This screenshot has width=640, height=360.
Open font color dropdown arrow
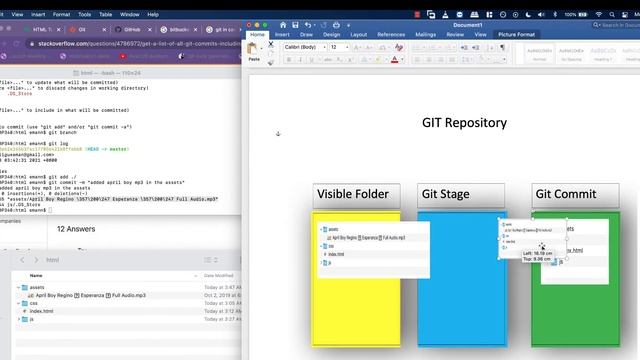coord(402,60)
